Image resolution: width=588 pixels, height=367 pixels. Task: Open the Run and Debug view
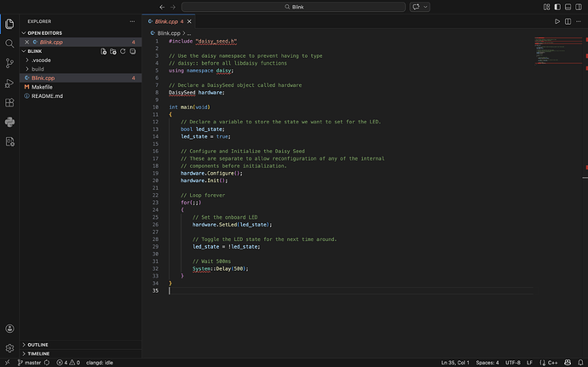point(9,82)
